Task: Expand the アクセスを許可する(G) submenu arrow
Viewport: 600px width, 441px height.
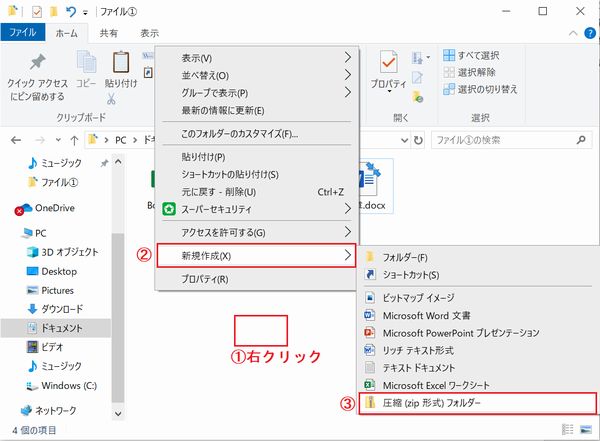Action: click(347, 232)
